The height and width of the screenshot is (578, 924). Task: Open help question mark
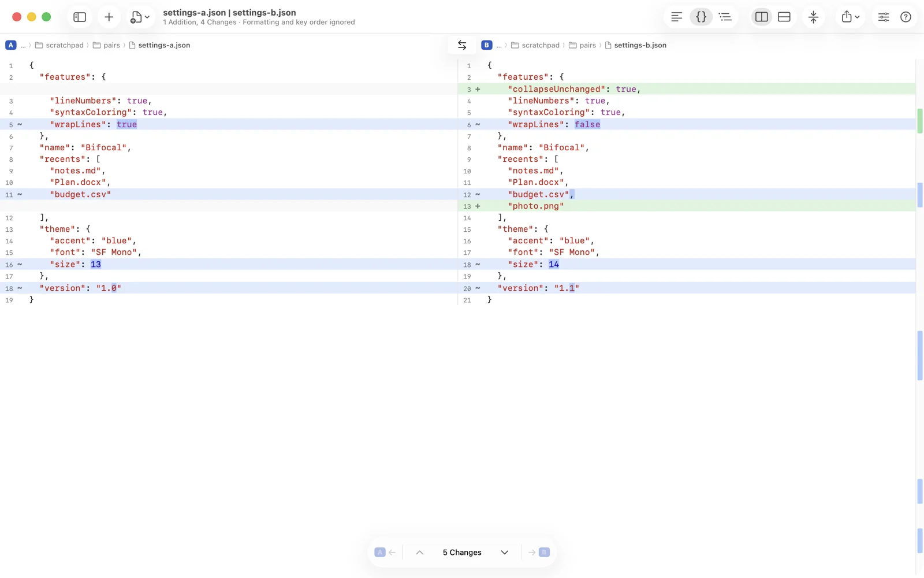[x=906, y=17]
